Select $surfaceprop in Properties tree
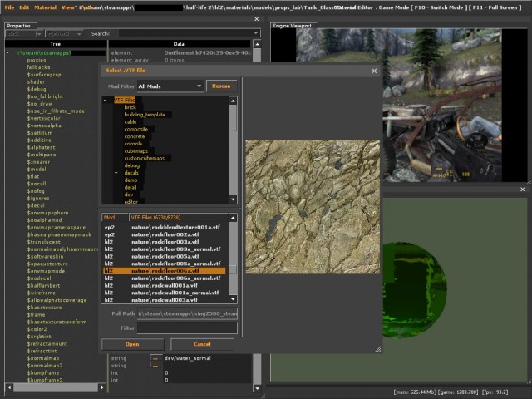Viewport: 532px width, 399px height. 44,75
